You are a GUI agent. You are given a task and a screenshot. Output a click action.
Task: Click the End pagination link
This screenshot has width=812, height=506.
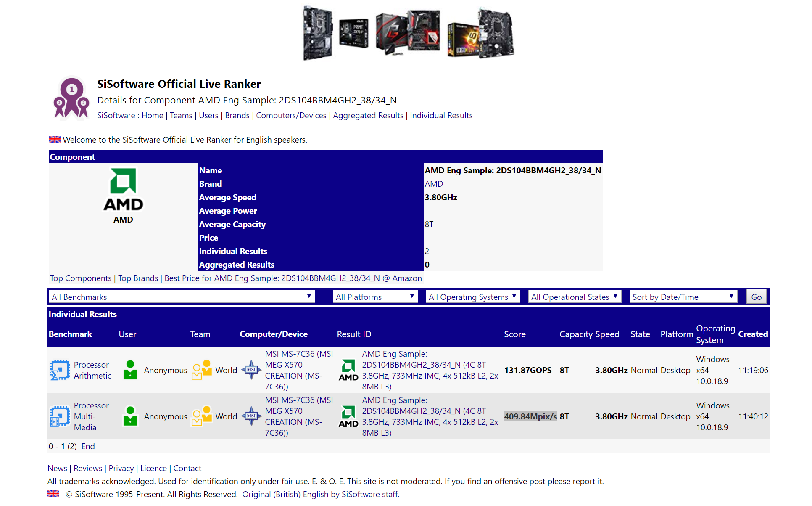pyautogui.click(x=88, y=446)
